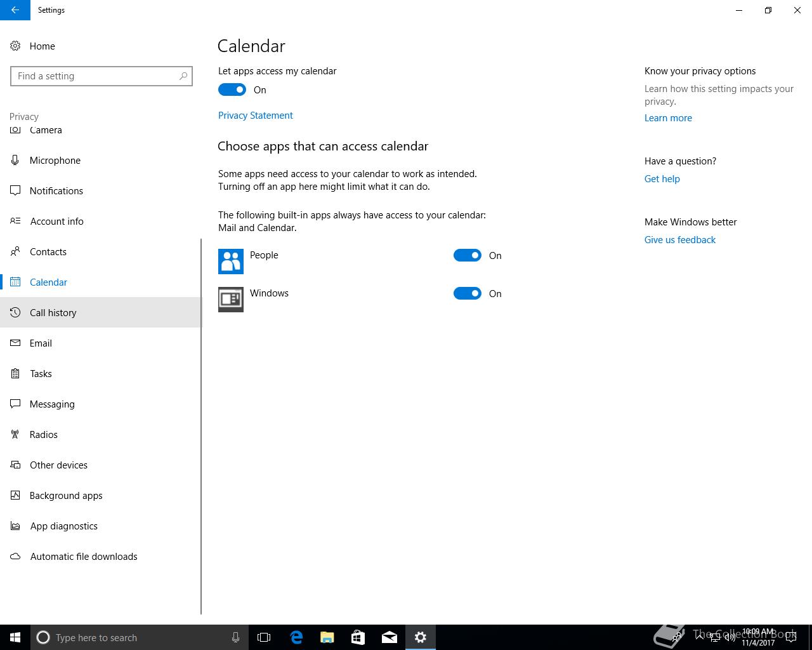Select Email in Privacy sidebar

(x=101, y=343)
